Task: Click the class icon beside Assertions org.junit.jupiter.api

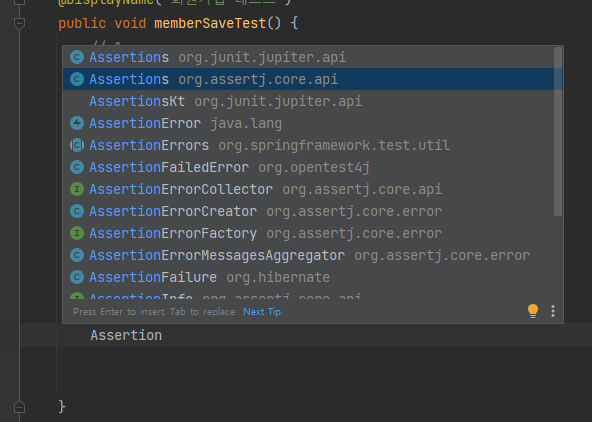Action: pyautogui.click(x=77, y=57)
